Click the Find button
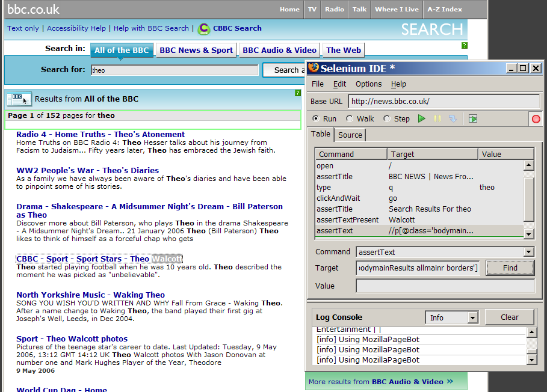The image size is (547, 392). point(510,268)
